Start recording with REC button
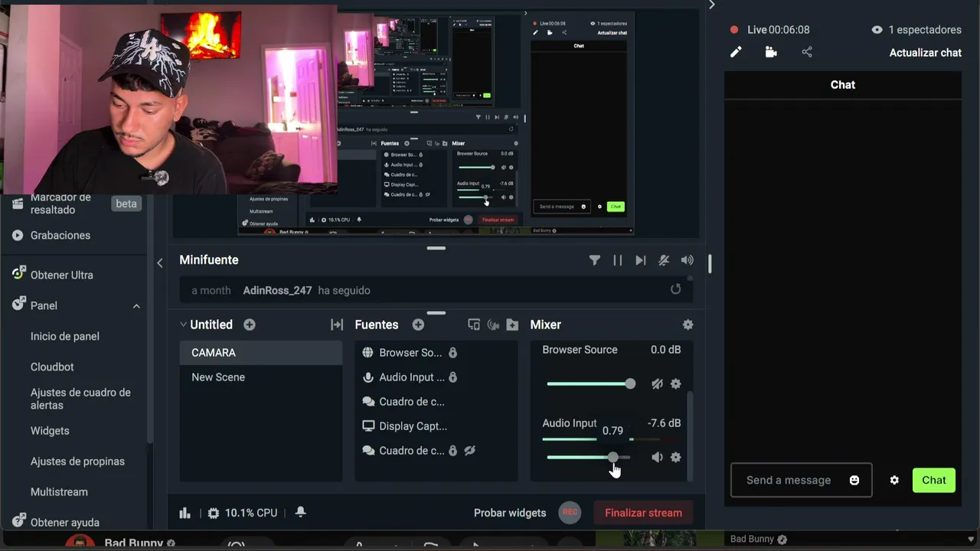 click(570, 513)
